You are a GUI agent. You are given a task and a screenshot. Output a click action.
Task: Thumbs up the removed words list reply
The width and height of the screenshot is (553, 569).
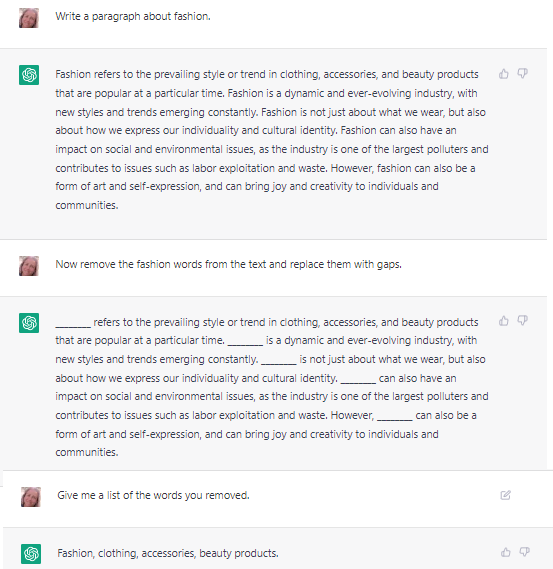click(506, 552)
